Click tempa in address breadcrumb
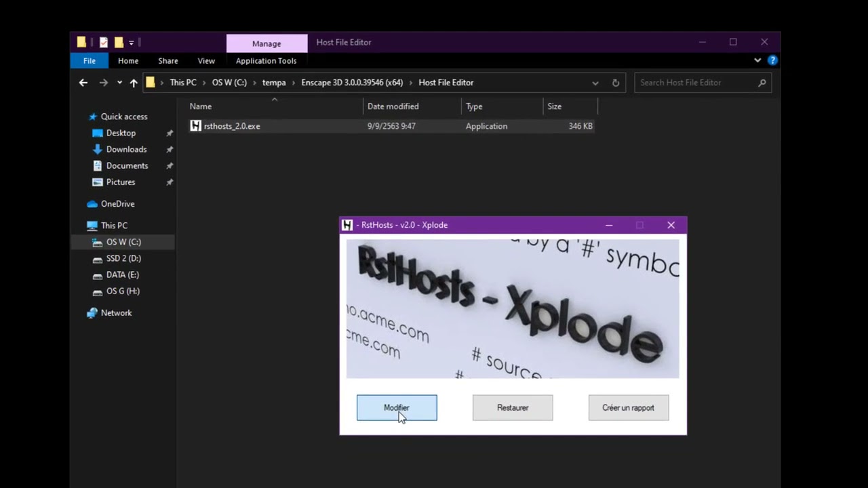 [x=274, y=83]
